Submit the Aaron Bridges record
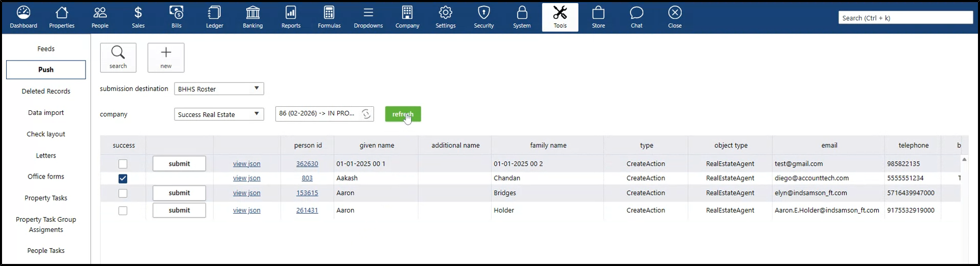Screen dimensions: 980x266 click(x=179, y=193)
